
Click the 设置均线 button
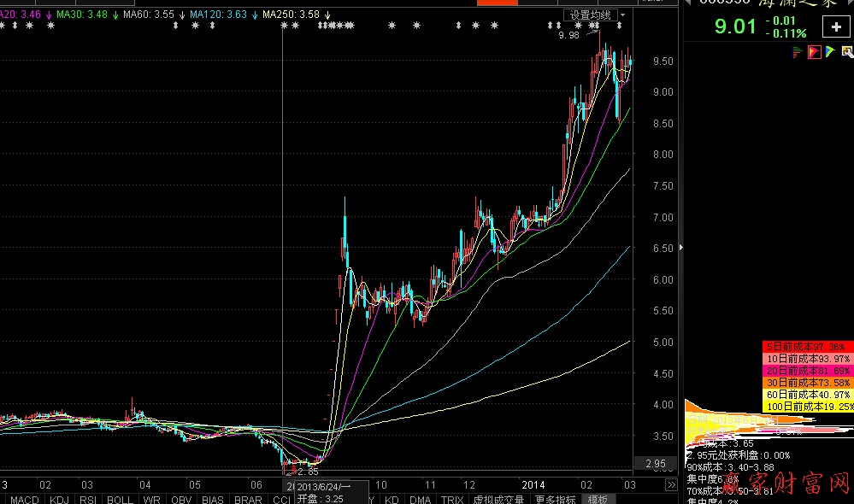point(591,15)
